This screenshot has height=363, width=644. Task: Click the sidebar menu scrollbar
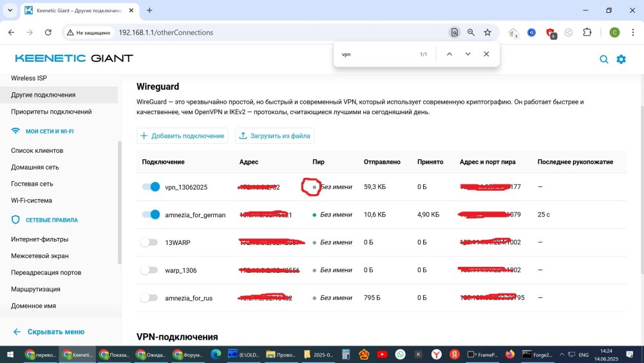[x=120, y=202]
